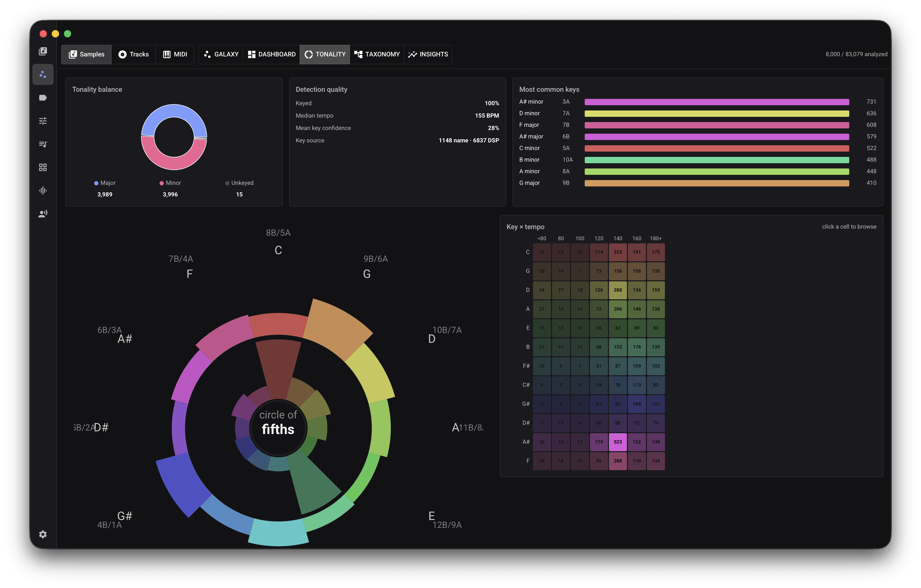Open the DASHBOARD view
The height and width of the screenshot is (588, 921).
[x=271, y=54]
